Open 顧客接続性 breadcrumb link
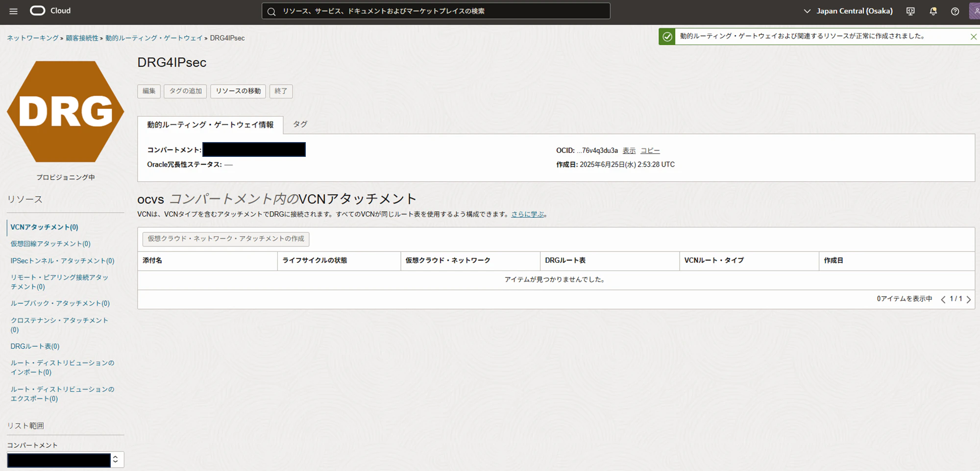Image resolution: width=980 pixels, height=471 pixels. (82, 38)
